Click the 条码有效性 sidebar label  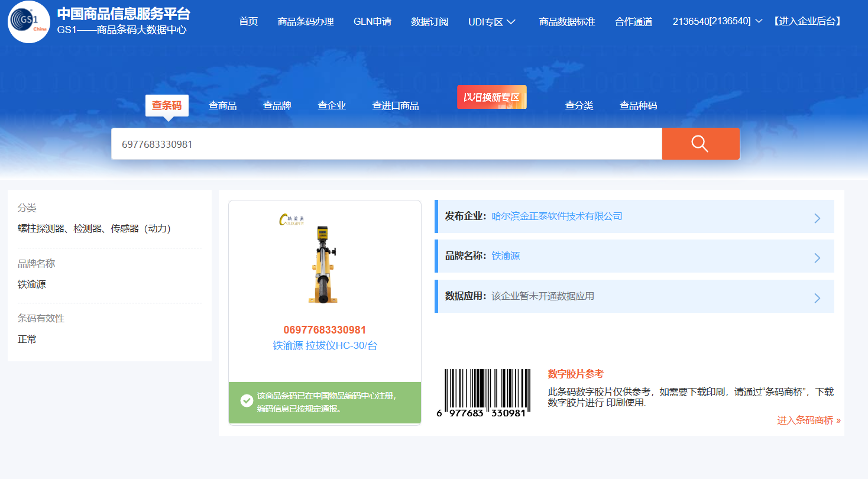41,319
